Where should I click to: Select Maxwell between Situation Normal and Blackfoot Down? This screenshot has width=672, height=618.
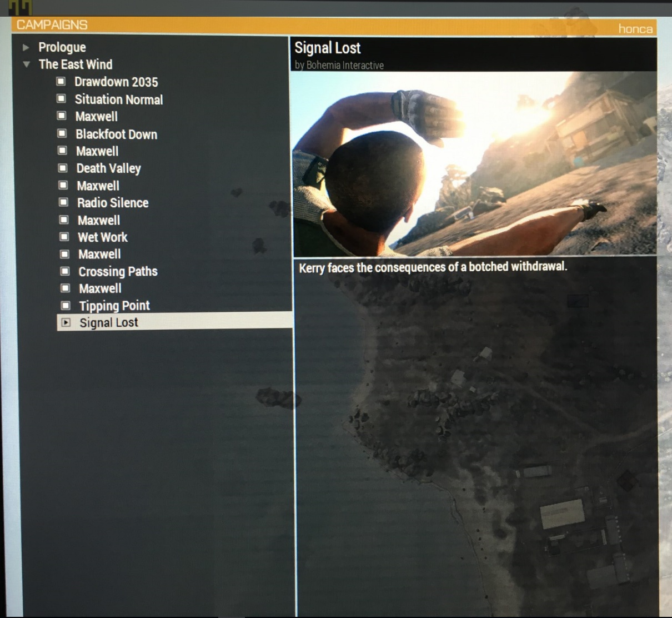pos(97,117)
